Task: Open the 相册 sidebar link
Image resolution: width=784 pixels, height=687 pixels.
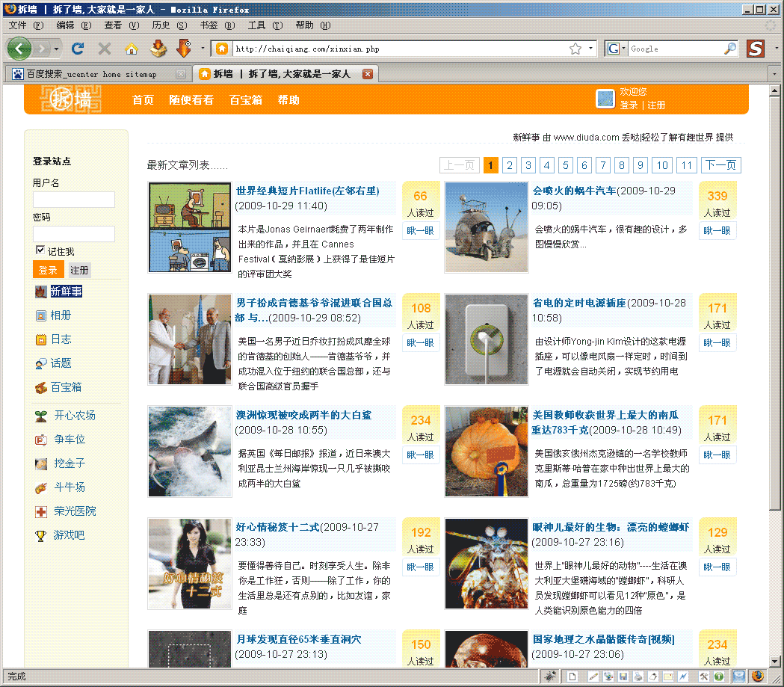Action: point(61,315)
